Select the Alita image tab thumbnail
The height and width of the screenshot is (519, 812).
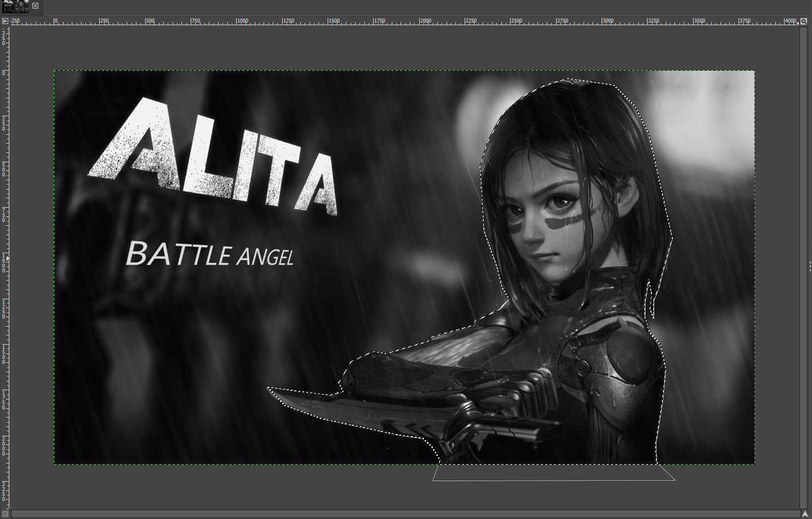[x=15, y=7]
